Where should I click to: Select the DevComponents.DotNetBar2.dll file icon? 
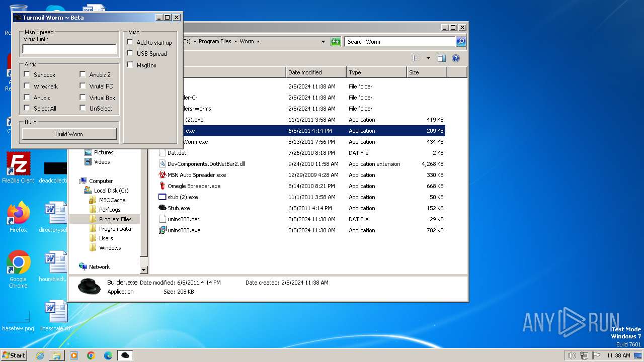pos(163,164)
